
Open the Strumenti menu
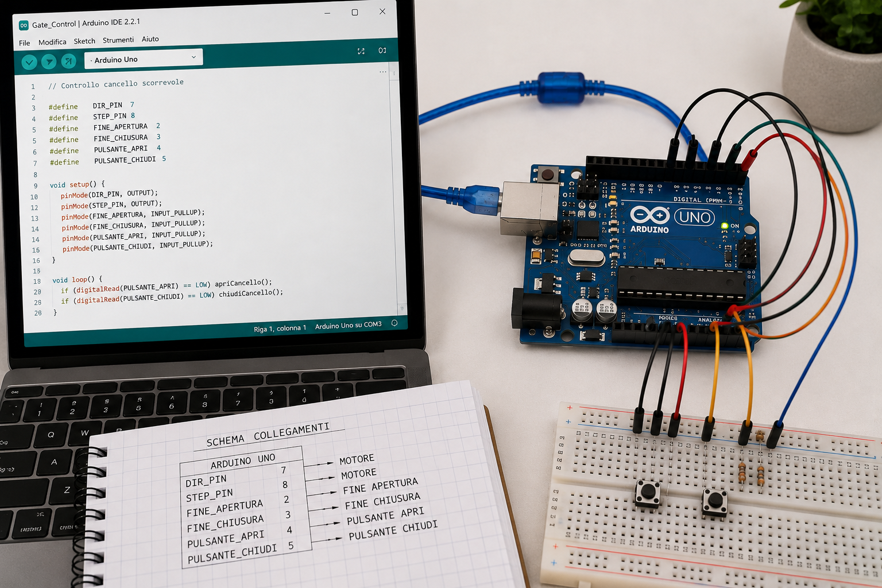pyautogui.click(x=118, y=40)
